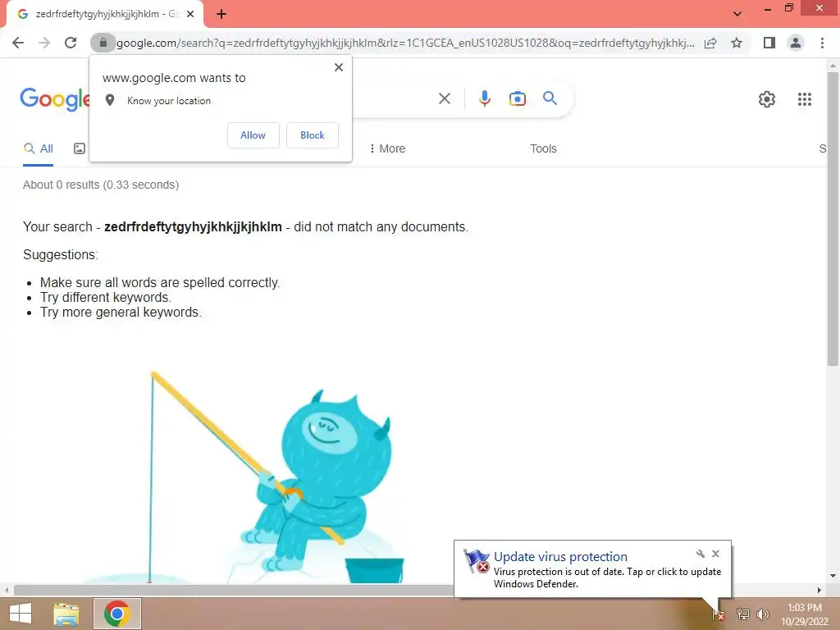Dismiss the location permission popup

[x=339, y=67]
